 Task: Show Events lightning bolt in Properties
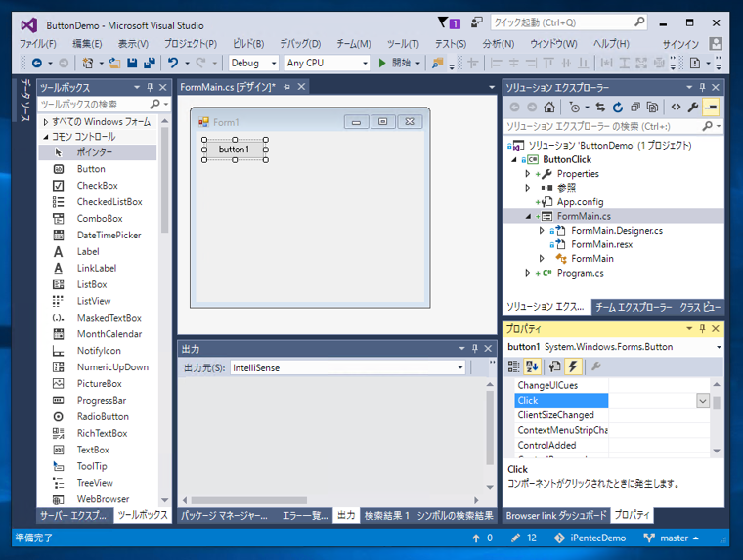[573, 366]
